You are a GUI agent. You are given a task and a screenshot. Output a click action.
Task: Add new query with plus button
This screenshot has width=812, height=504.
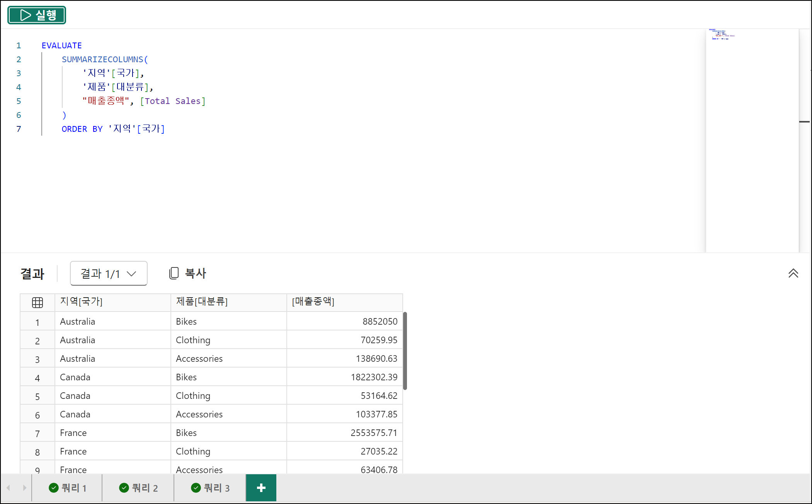(x=261, y=488)
